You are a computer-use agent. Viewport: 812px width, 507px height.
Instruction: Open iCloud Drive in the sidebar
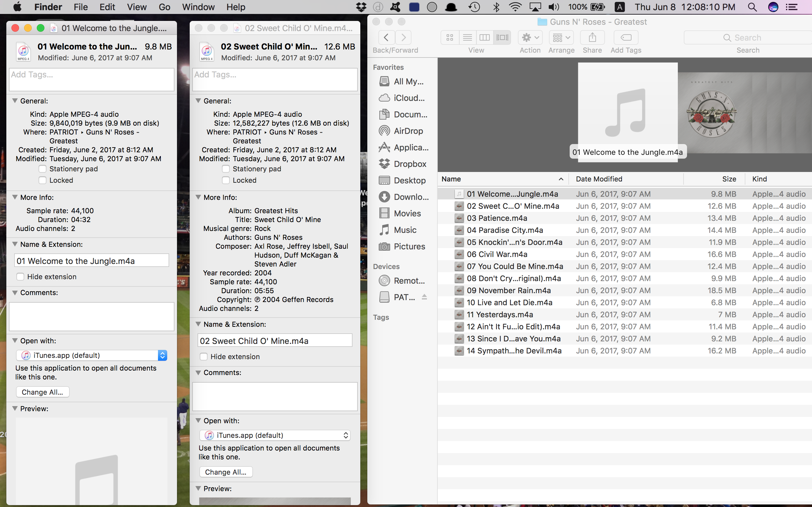pyautogui.click(x=402, y=98)
